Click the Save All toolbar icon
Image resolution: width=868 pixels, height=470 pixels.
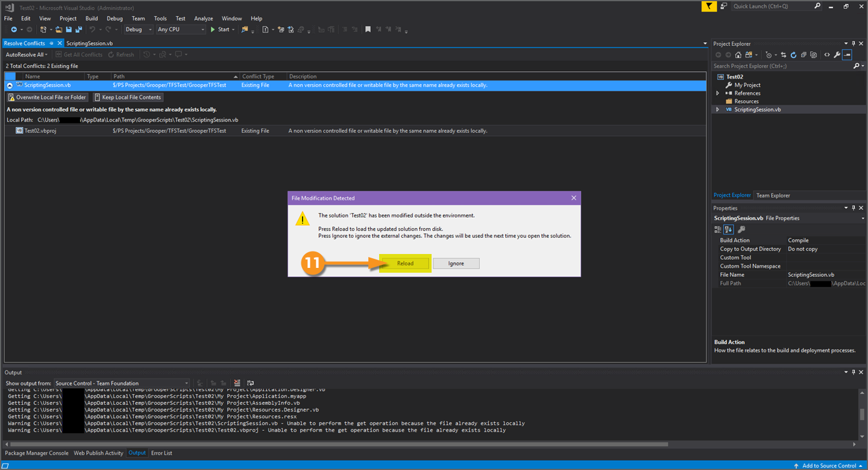(x=78, y=30)
